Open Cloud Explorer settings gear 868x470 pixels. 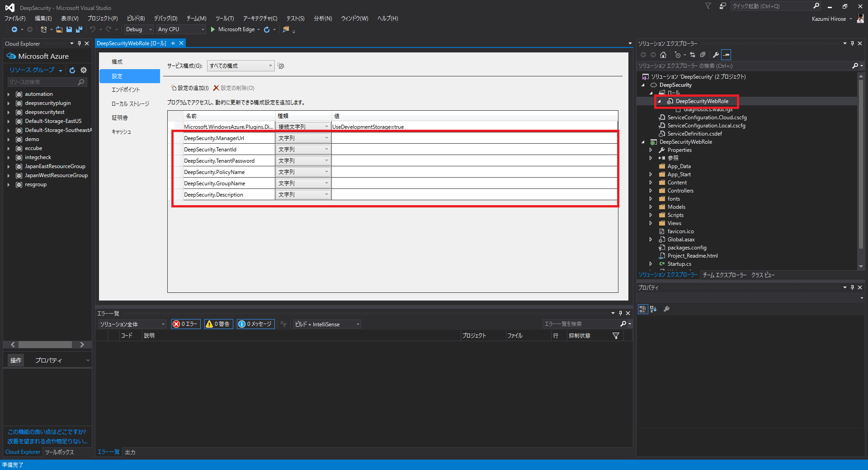[84, 70]
